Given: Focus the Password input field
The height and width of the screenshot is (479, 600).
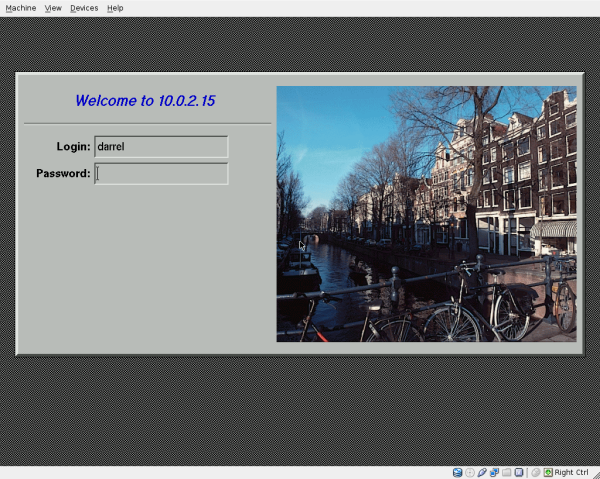Looking at the screenshot, I should pos(161,174).
